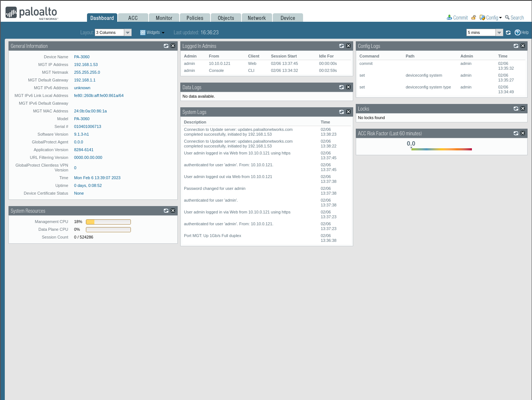Click the Management CPU usage bar

click(x=108, y=222)
